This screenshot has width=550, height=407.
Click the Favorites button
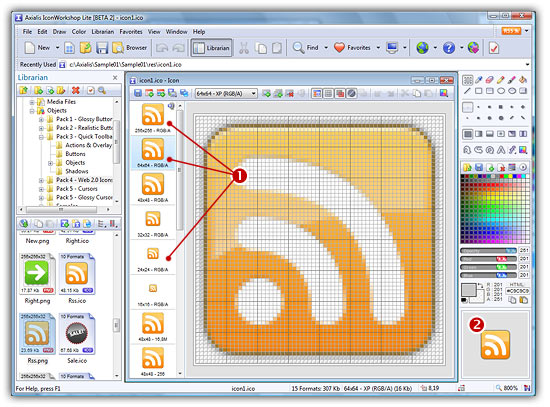tap(352, 48)
